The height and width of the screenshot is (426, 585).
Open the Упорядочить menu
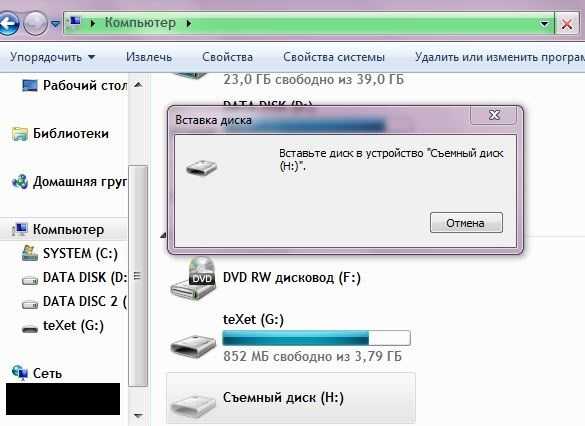pyautogui.click(x=53, y=57)
